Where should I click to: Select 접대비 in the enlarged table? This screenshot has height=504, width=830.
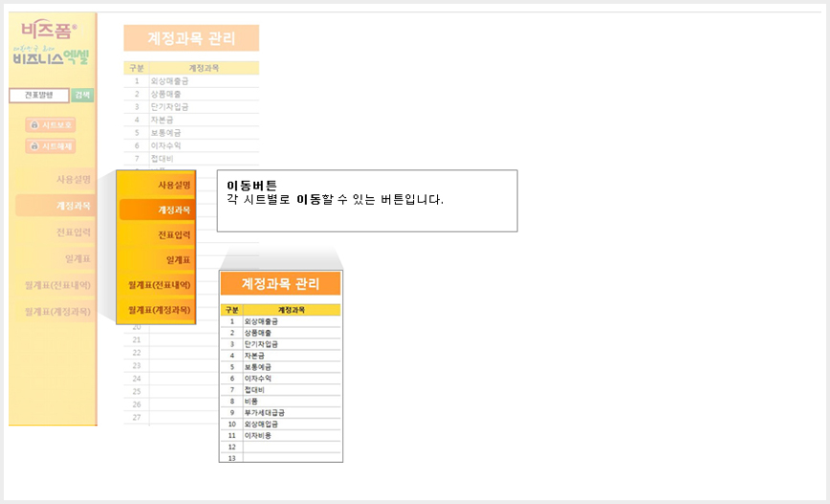coord(254,389)
